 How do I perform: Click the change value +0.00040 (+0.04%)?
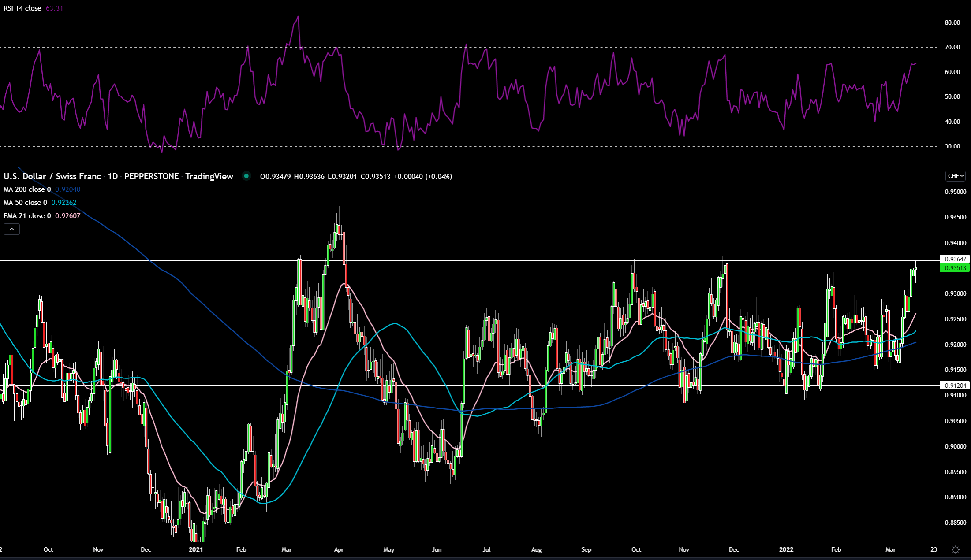click(423, 177)
